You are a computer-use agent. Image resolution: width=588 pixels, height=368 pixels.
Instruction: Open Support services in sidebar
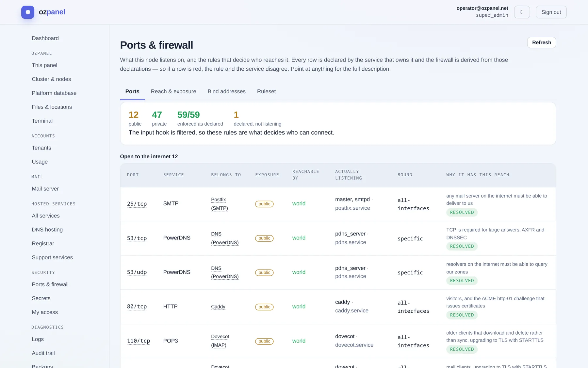(x=52, y=257)
